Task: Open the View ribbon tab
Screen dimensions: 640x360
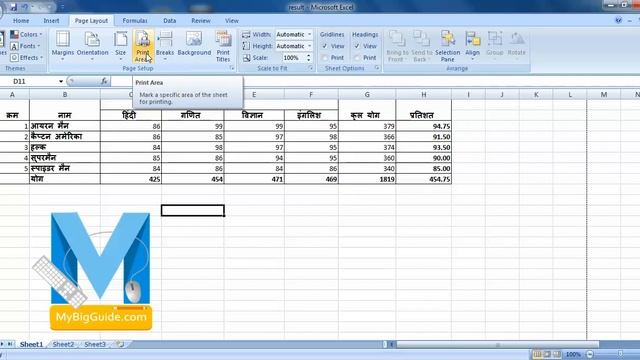Action: (x=231, y=20)
